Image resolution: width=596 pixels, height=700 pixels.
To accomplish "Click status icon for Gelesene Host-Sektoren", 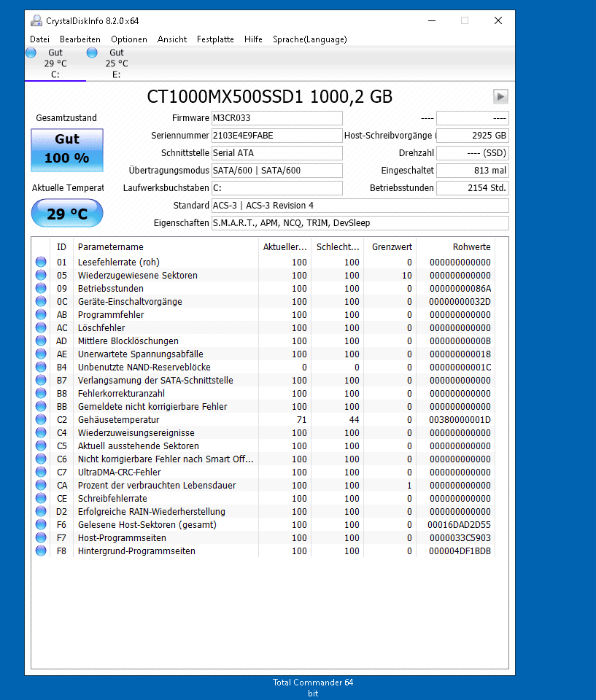I will (41, 524).
